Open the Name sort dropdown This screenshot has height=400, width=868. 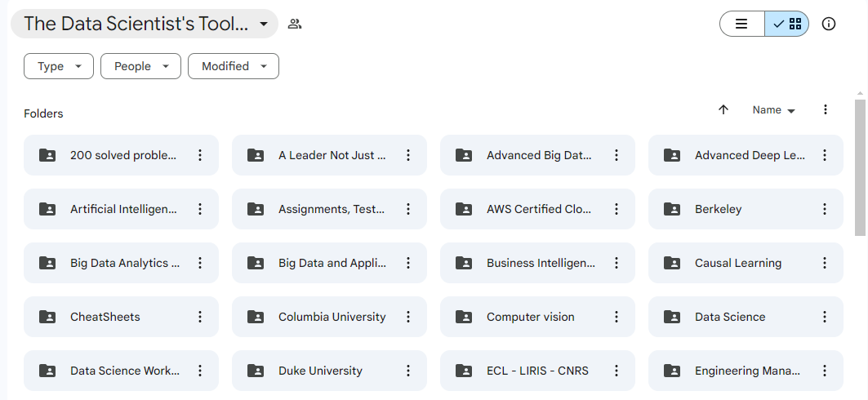click(773, 110)
